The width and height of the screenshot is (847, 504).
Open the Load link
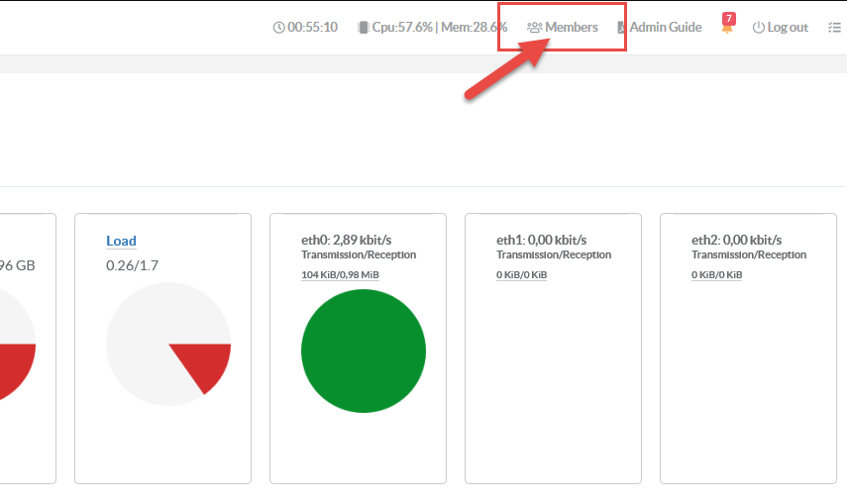click(x=121, y=241)
